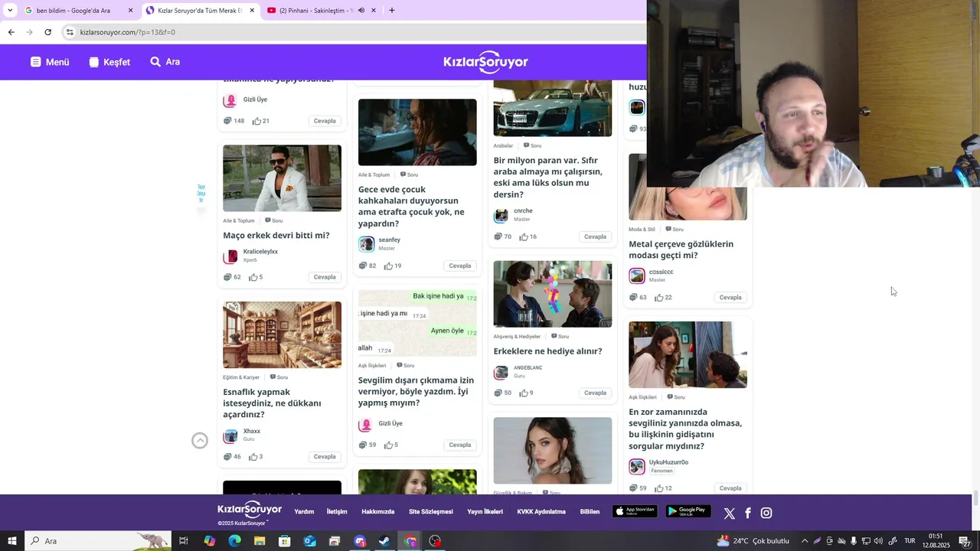
Task: Open question 'Maço erkek devri bitti mi?'
Action: point(276,235)
